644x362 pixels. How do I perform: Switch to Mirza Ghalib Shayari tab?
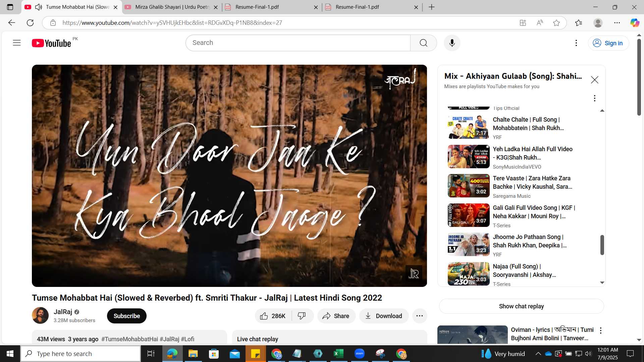[x=172, y=7]
